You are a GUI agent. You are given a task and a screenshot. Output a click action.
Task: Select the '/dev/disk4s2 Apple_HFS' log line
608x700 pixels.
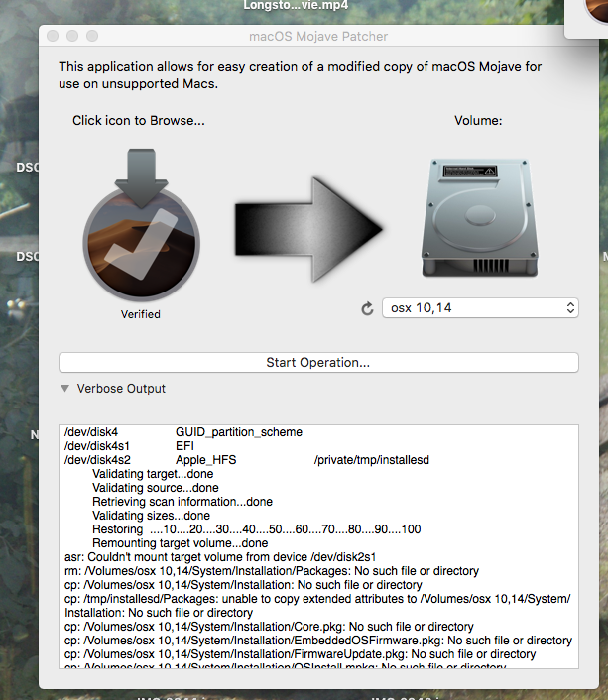pyautogui.click(x=247, y=460)
